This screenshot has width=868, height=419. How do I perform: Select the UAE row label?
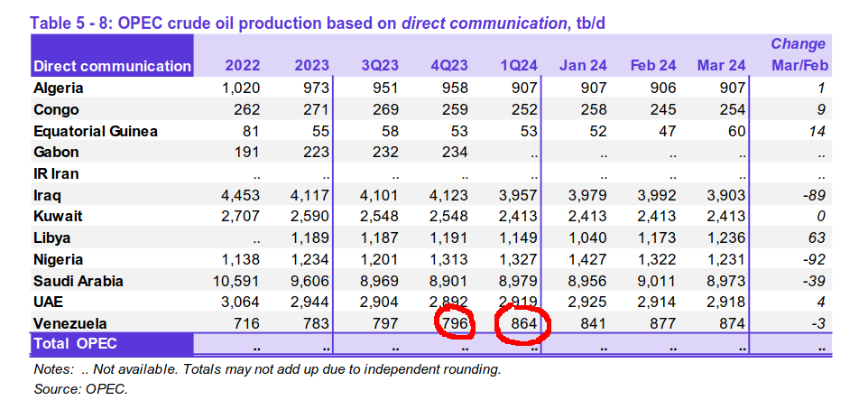point(47,302)
